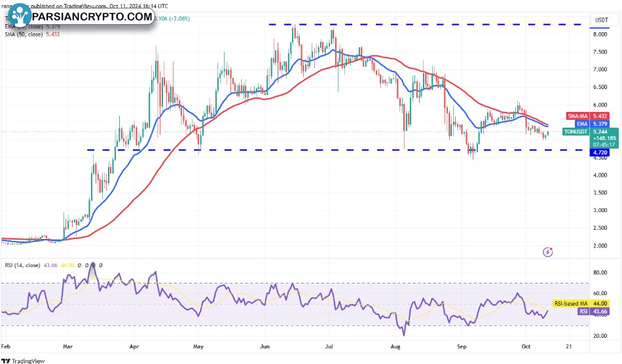Click the RSI (14, close) legend
This screenshot has height=364, width=622.
click(x=22, y=265)
